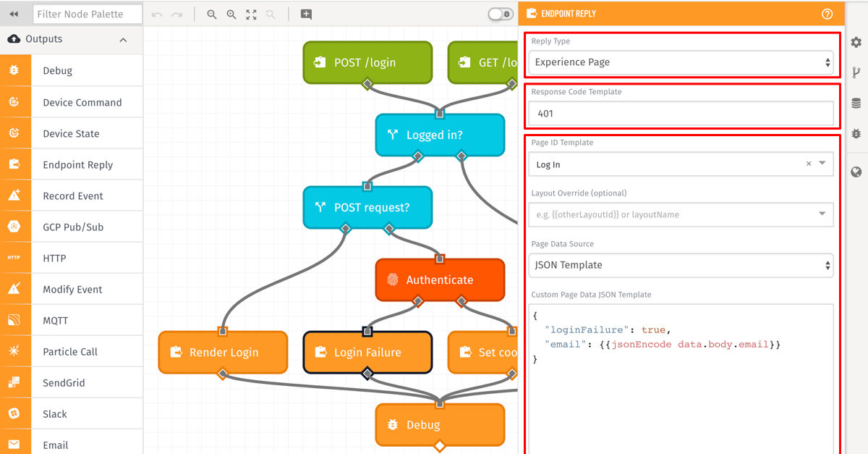Open the debug bug tab in right sidebar

point(856,134)
